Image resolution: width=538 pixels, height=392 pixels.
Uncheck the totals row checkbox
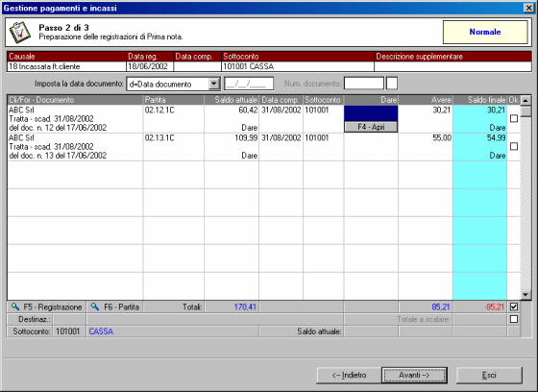point(514,306)
